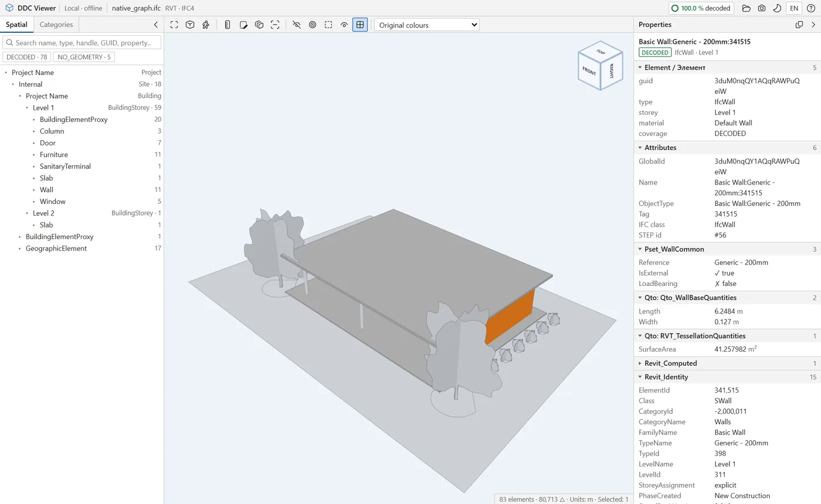Toggle the highlighted grid view button
821x504 pixels.
click(360, 25)
